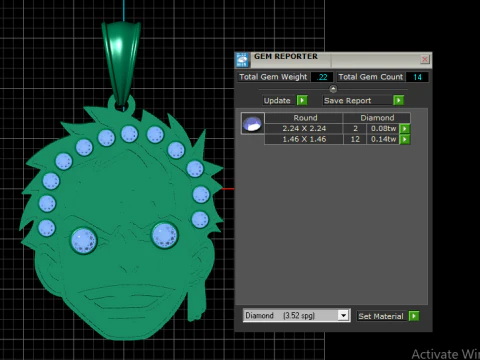
Task: Click the quantity 2 cell in the 2.24 row
Action: [355, 128]
